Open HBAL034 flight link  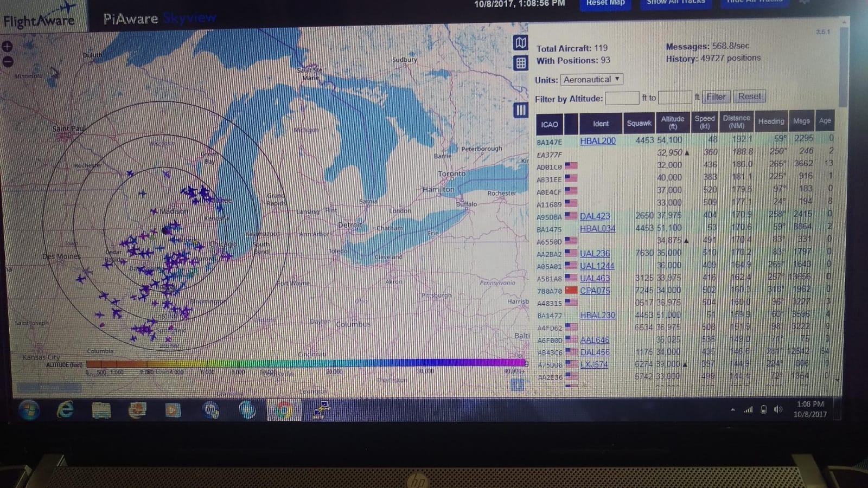coord(598,228)
